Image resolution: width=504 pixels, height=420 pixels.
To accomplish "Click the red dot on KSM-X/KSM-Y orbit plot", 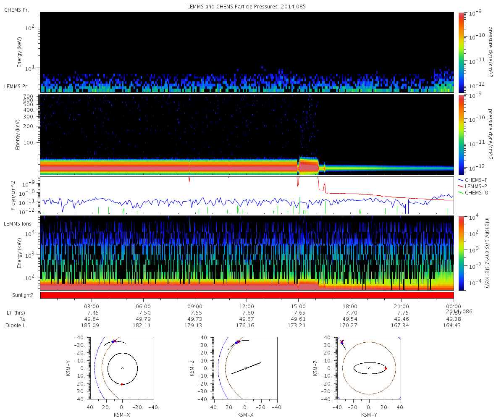I will click(122, 384).
